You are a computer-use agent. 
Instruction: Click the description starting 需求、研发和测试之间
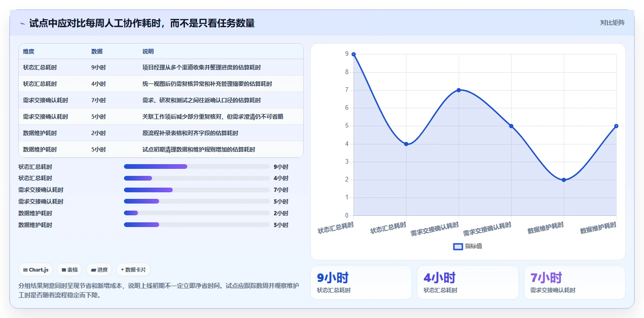201,100
